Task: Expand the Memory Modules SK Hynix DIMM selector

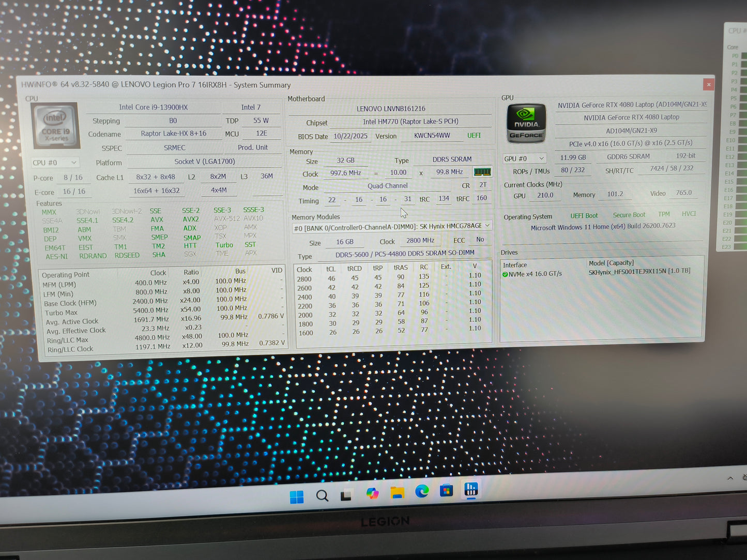Action: click(486, 226)
